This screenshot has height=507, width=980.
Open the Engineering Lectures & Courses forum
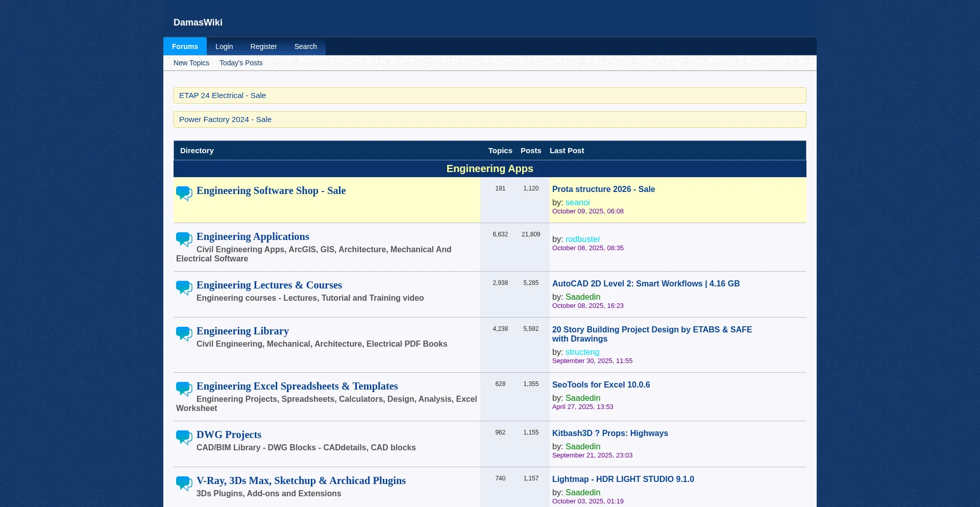point(269,285)
